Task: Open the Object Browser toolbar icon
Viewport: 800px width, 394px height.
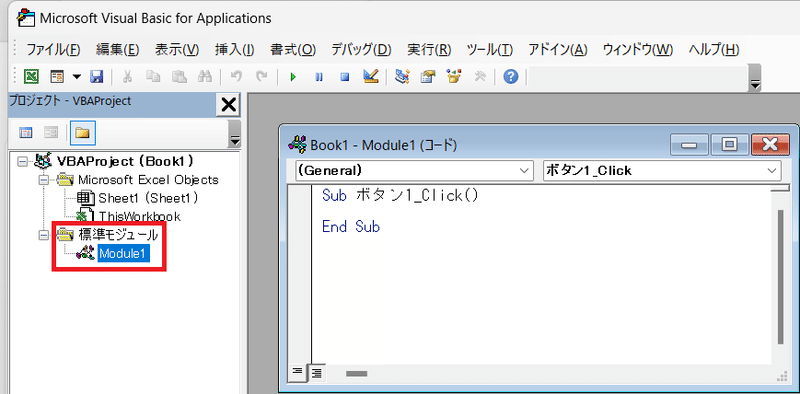Action: [x=454, y=77]
